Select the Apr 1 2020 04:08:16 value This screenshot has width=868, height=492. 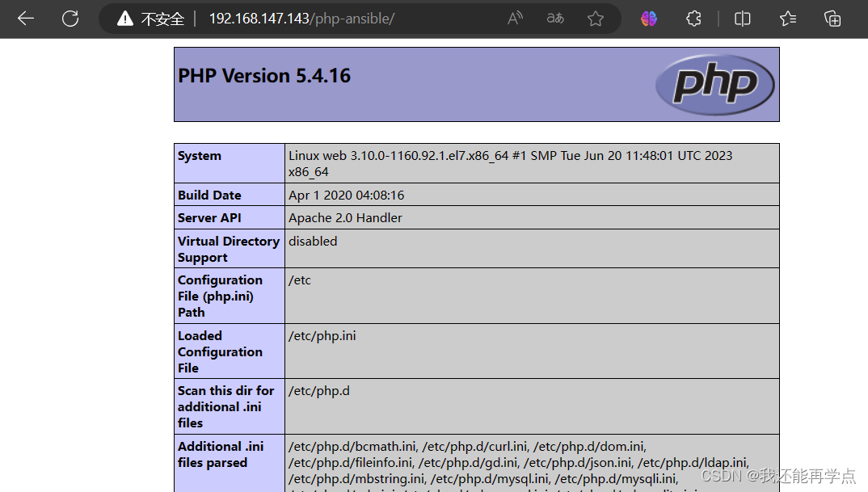[346, 196]
